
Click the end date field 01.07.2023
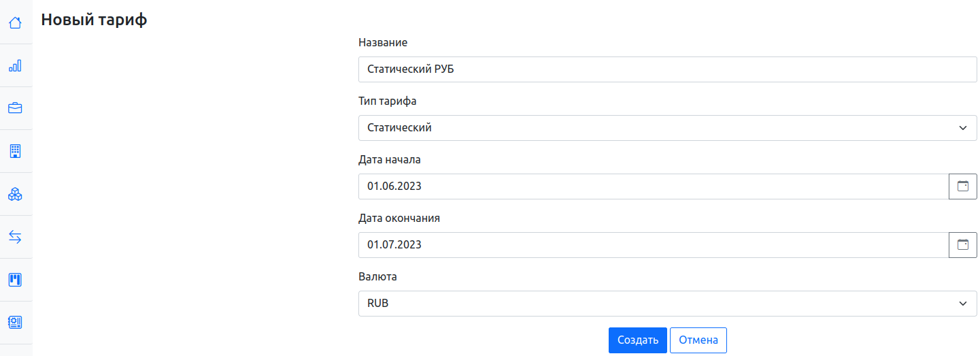click(x=653, y=245)
